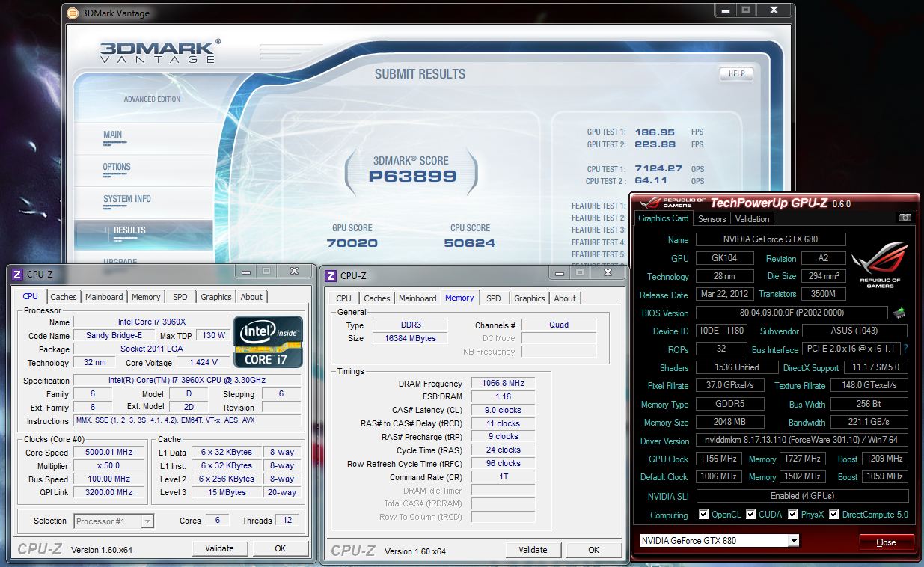
Task: Toggle the DirectCompute 5.0 checkbox
Action: [833, 515]
